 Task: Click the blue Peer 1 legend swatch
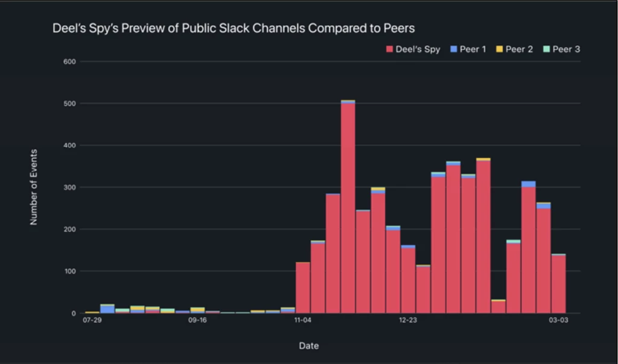click(x=454, y=49)
